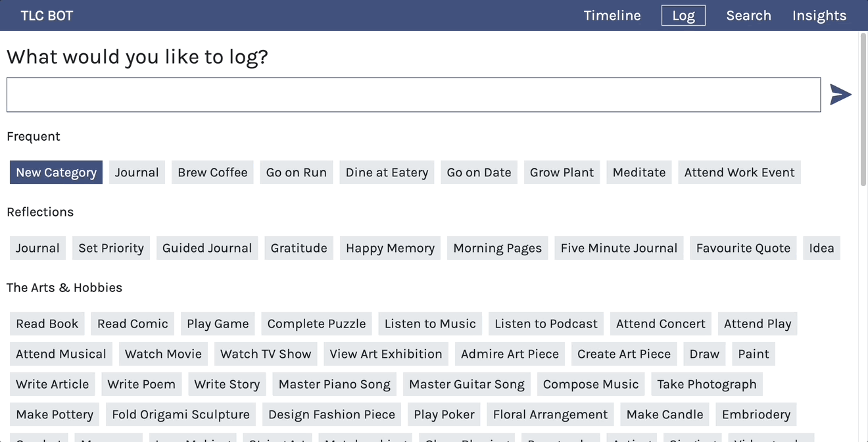
Task: Open the Insights page
Action: (819, 15)
